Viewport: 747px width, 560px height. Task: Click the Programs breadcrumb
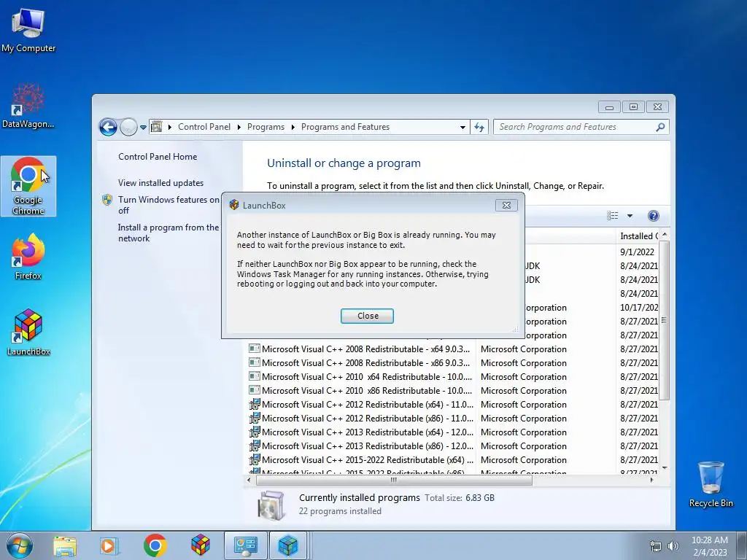point(266,127)
